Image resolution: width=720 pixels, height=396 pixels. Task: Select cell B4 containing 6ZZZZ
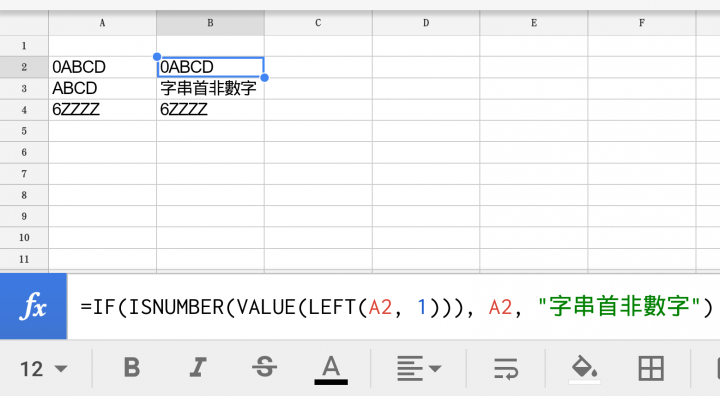(x=210, y=110)
